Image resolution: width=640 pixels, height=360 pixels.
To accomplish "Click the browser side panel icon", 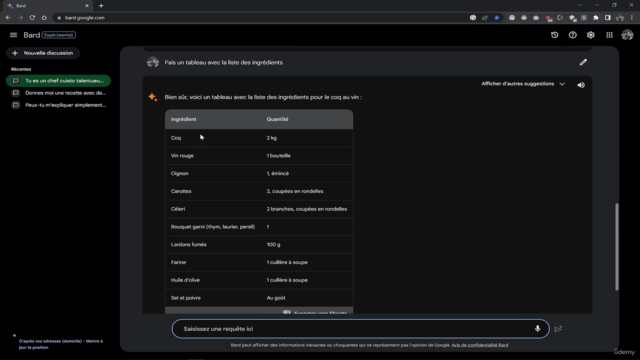I will click(608, 18).
